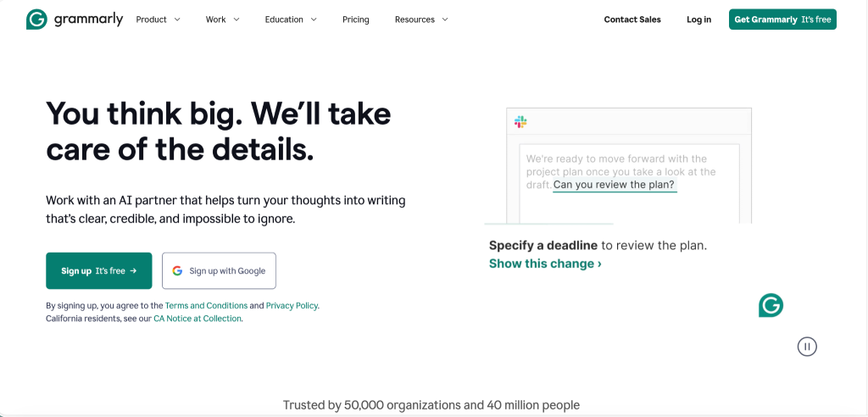Open the Resources dropdown menu
Image resolution: width=868 pixels, height=417 pixels.
421,19
